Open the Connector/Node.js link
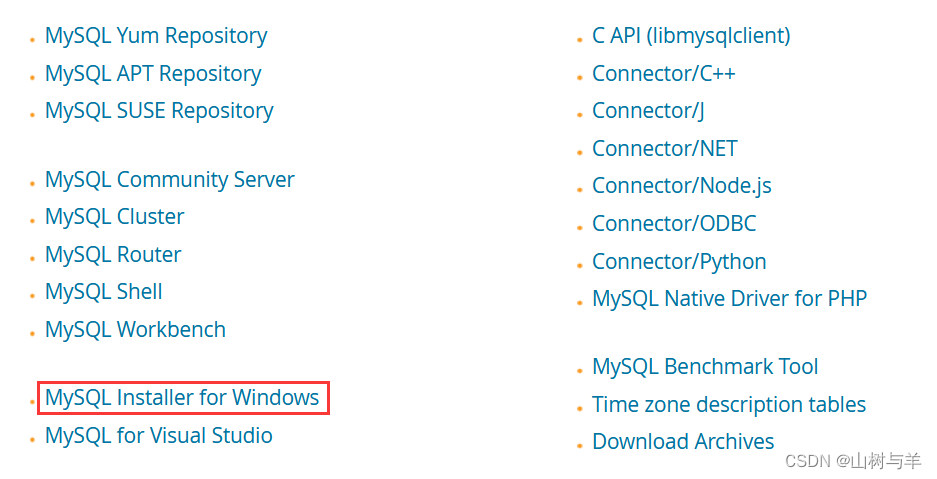 (x=682, y=186)
